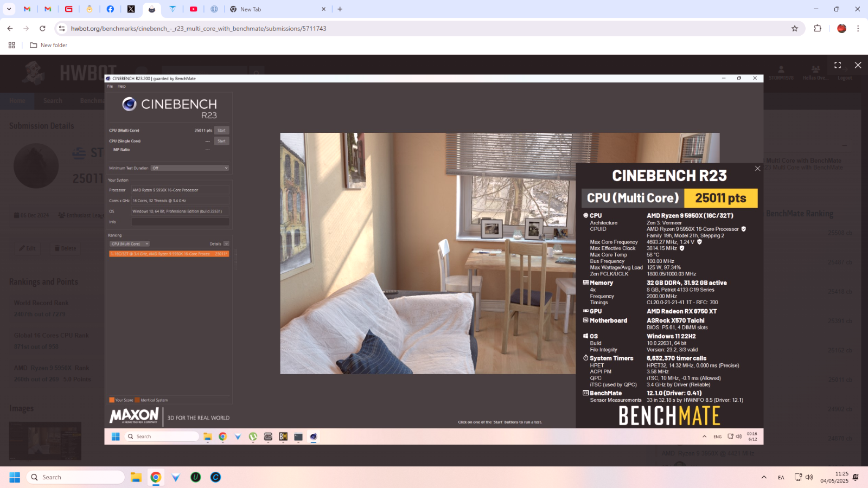Open the New folder bookmark
The image size is (868, 488).
(49, 45)
